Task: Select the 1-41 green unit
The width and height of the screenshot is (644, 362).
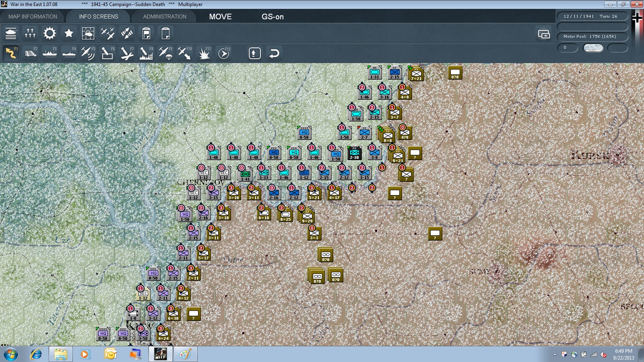Action: click(245, 174)
